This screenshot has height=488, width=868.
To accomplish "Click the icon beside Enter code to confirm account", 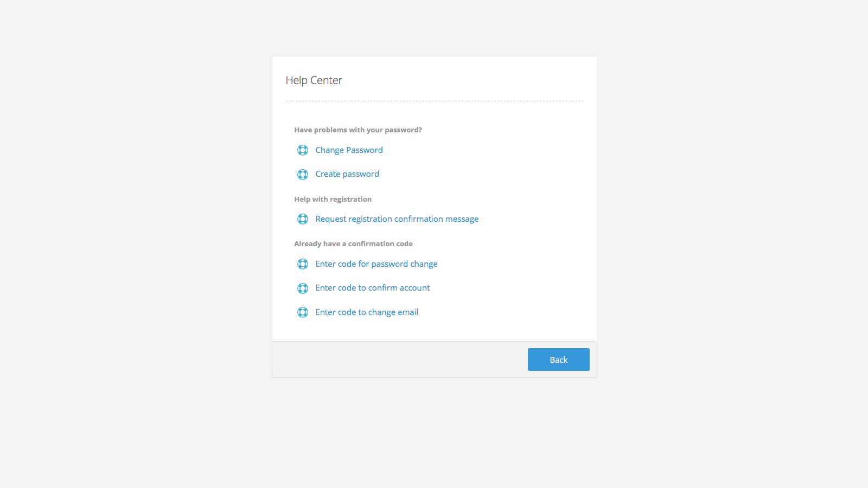I will 303,288.
